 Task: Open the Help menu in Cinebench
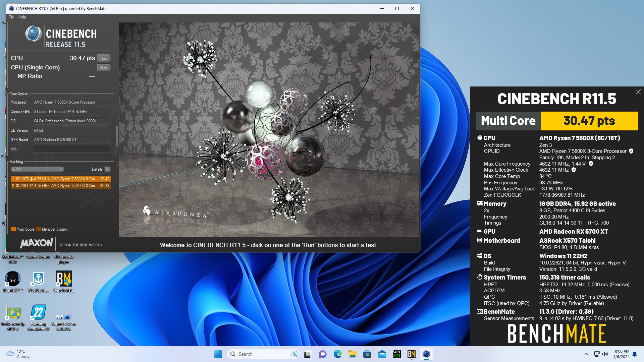pyautogui.click(x=22, y=17)
